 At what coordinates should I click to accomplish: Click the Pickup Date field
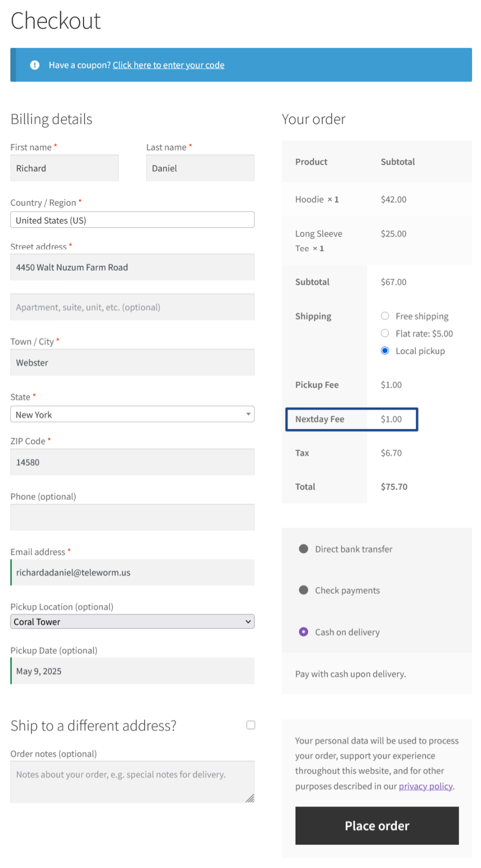click(x=132, y=671)
